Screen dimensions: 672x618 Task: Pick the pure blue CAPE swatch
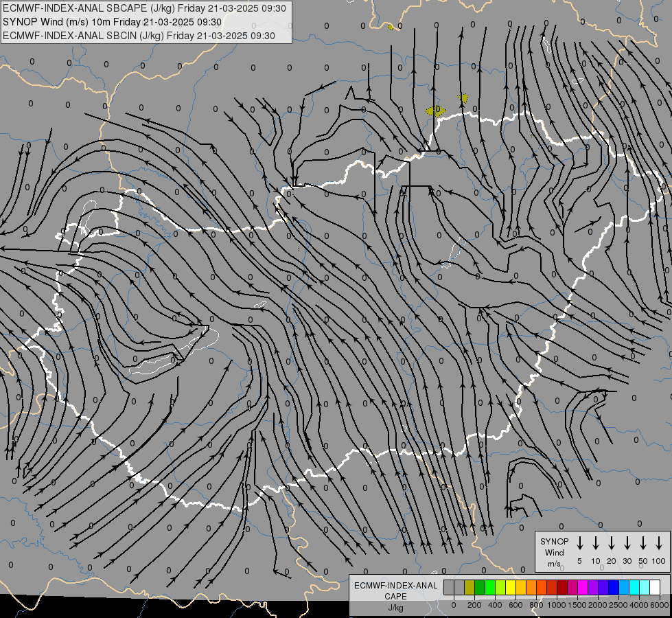pos(614,588)
